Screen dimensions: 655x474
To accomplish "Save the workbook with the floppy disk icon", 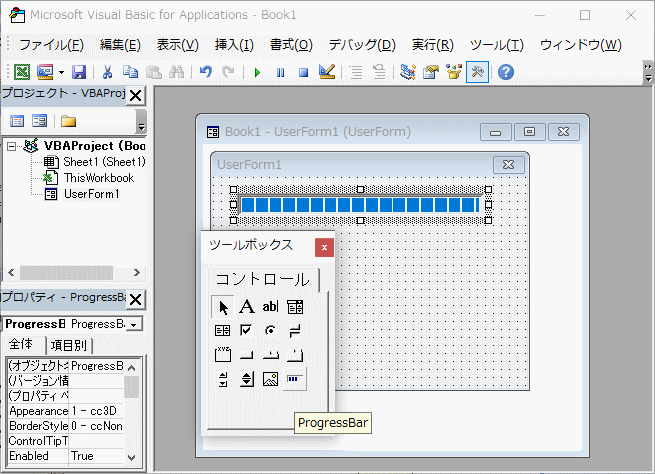I will 79,72.
